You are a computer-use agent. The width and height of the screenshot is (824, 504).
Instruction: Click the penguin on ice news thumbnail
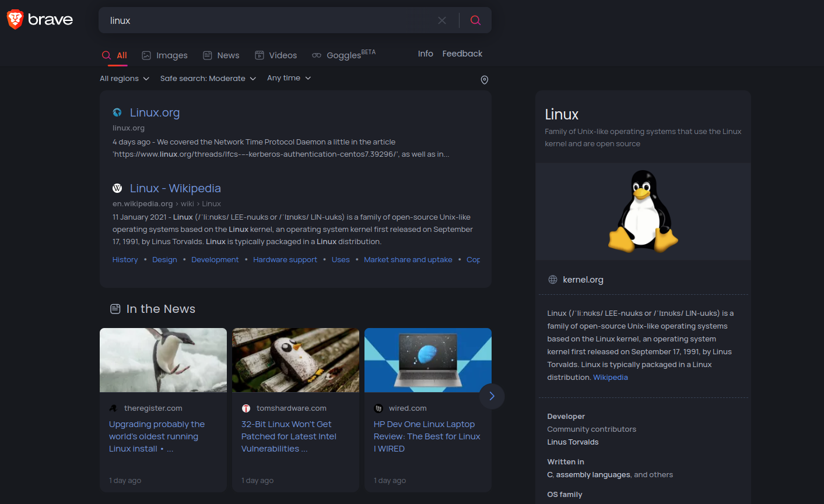(163, 360)
